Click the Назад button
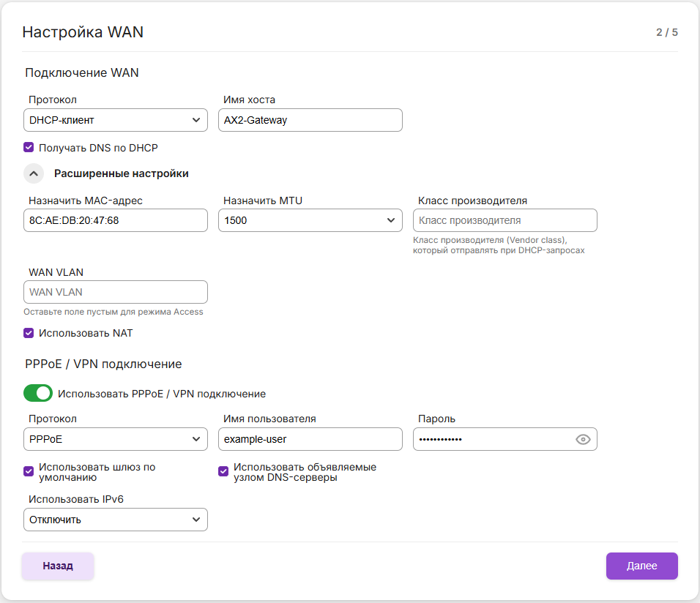This screenshot has height=603, width=700. (58, 566)
